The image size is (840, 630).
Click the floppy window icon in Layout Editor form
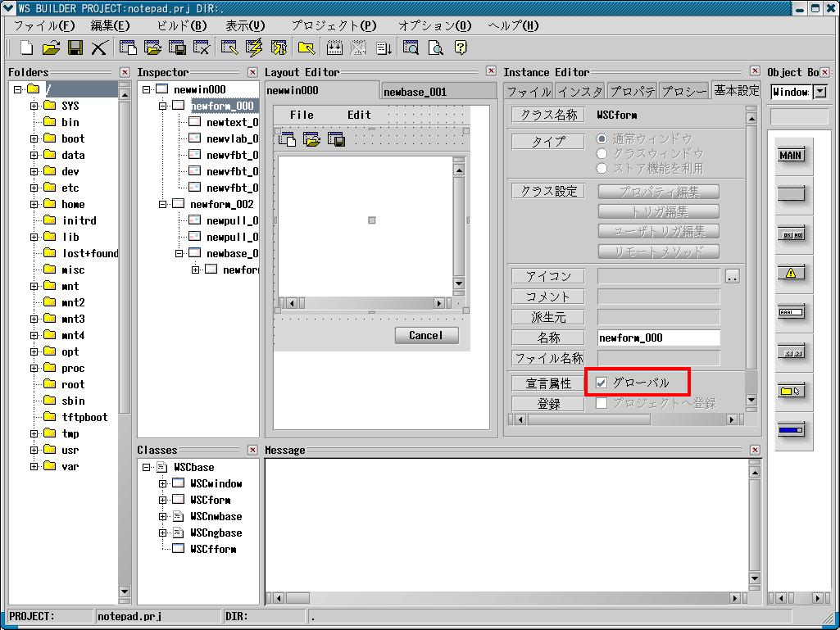337,139
